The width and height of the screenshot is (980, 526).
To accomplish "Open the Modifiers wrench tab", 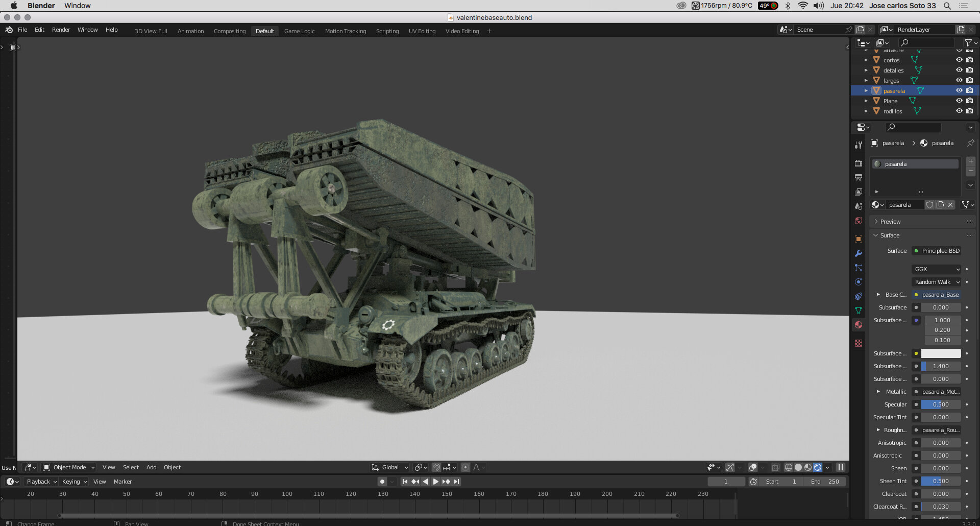I will click(859, 253).
